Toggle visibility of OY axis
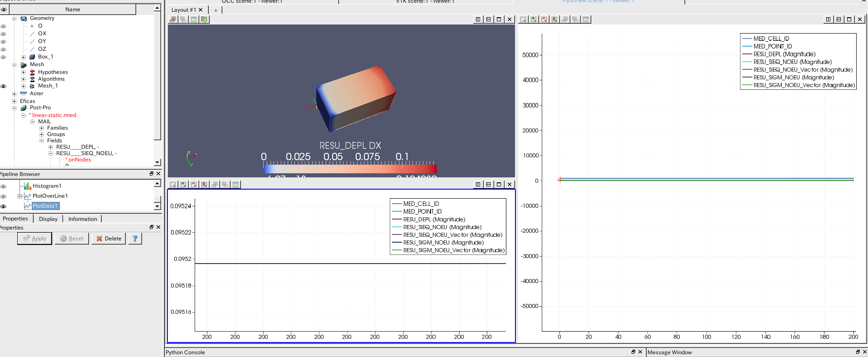 4,42
